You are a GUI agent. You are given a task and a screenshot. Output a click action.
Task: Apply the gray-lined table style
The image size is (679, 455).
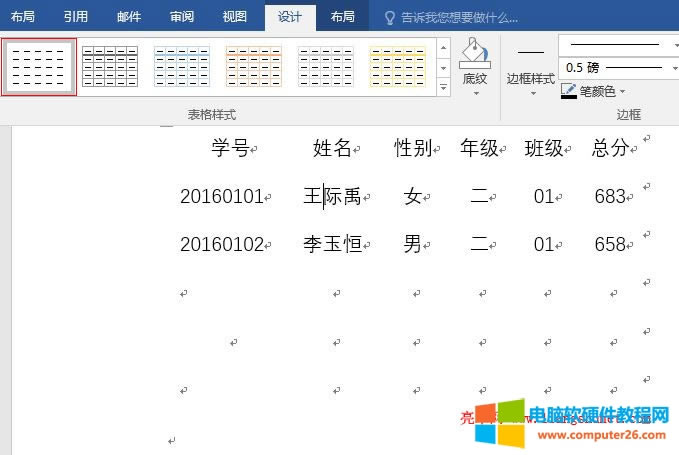click(x=326, y=67)
